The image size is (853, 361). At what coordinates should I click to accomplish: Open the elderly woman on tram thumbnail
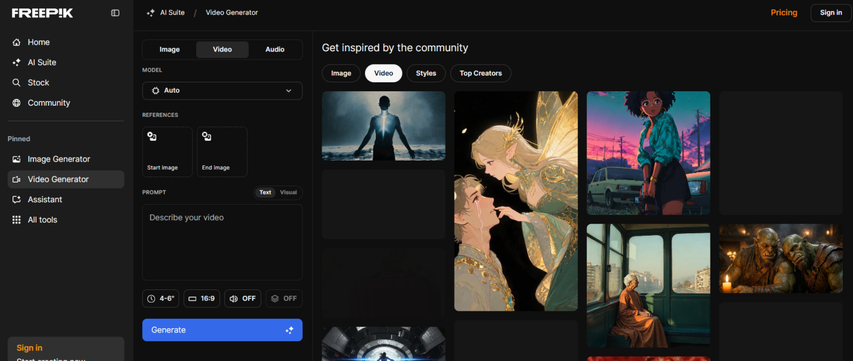coord(648,285)
